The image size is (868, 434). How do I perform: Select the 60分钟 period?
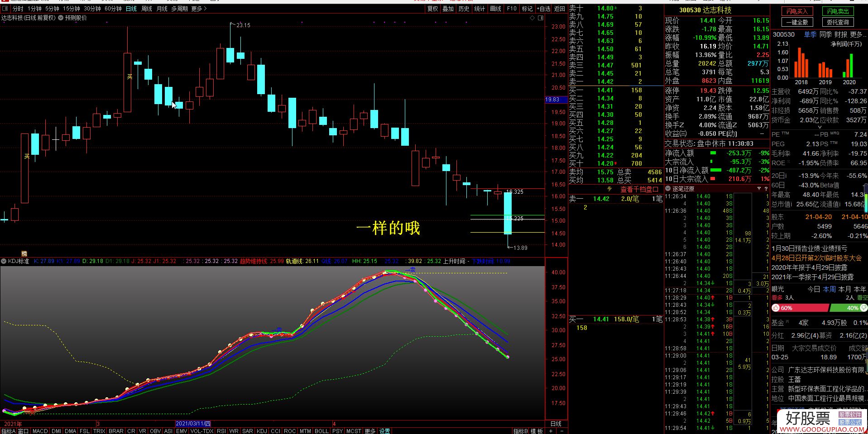tap(113, 9)
